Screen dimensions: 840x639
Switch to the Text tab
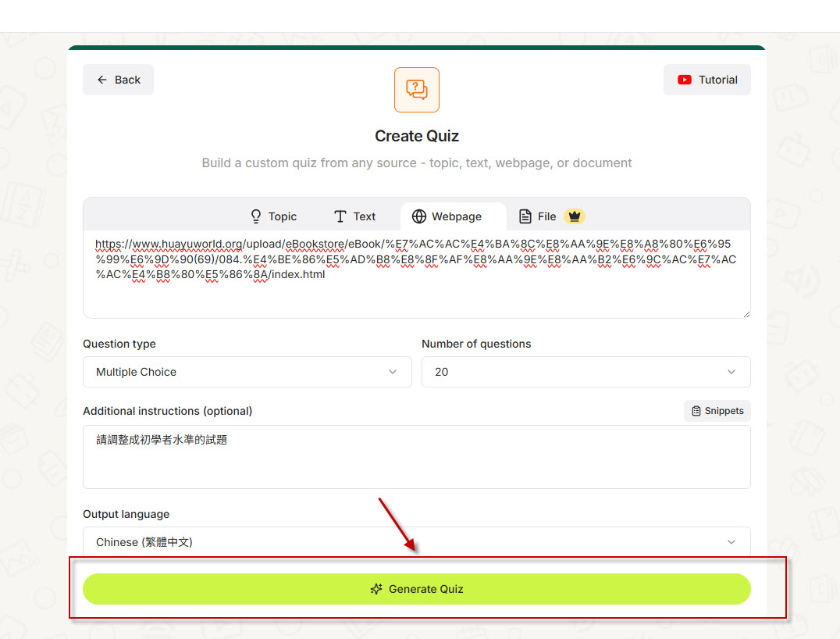coord(354,216)
